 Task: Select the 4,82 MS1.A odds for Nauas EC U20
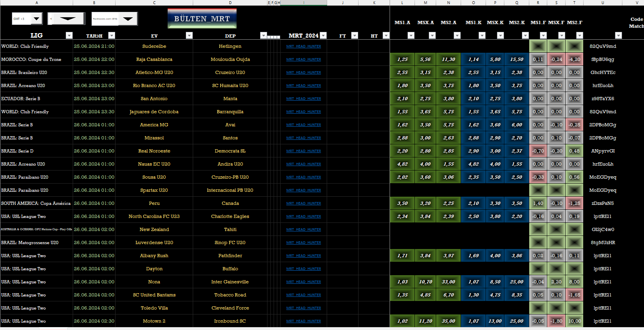pos(402,164)
